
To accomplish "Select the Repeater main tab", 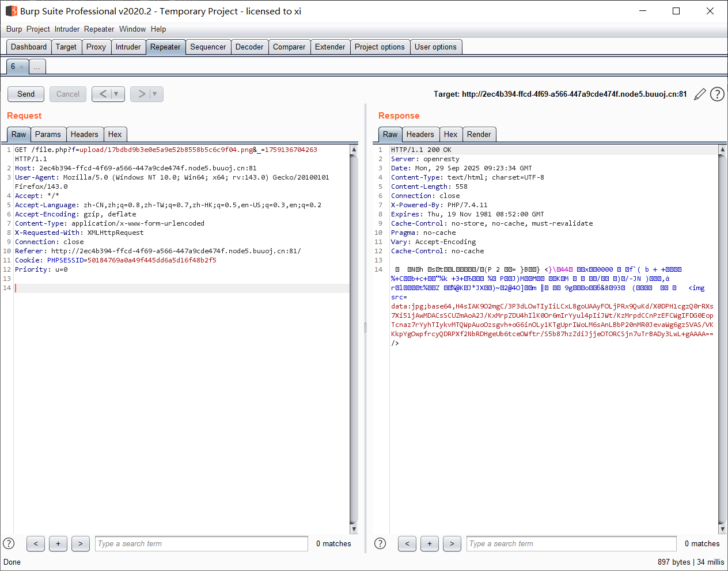I will point(165,47).
